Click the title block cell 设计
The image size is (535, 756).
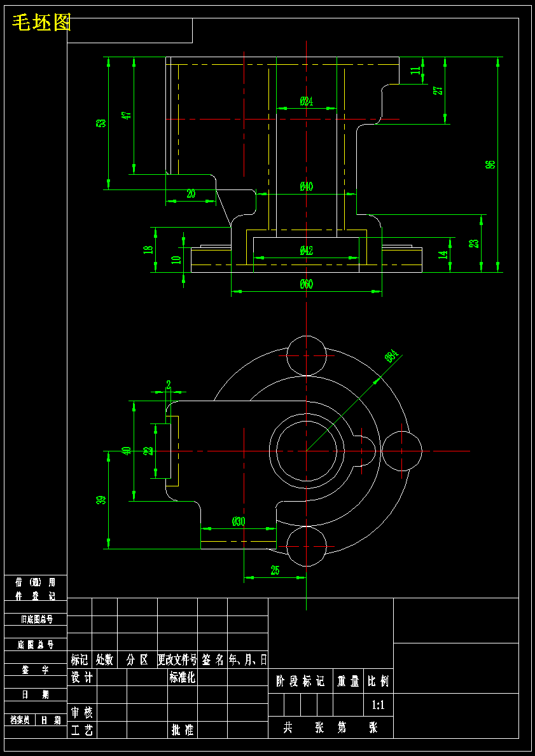point(82,677)
